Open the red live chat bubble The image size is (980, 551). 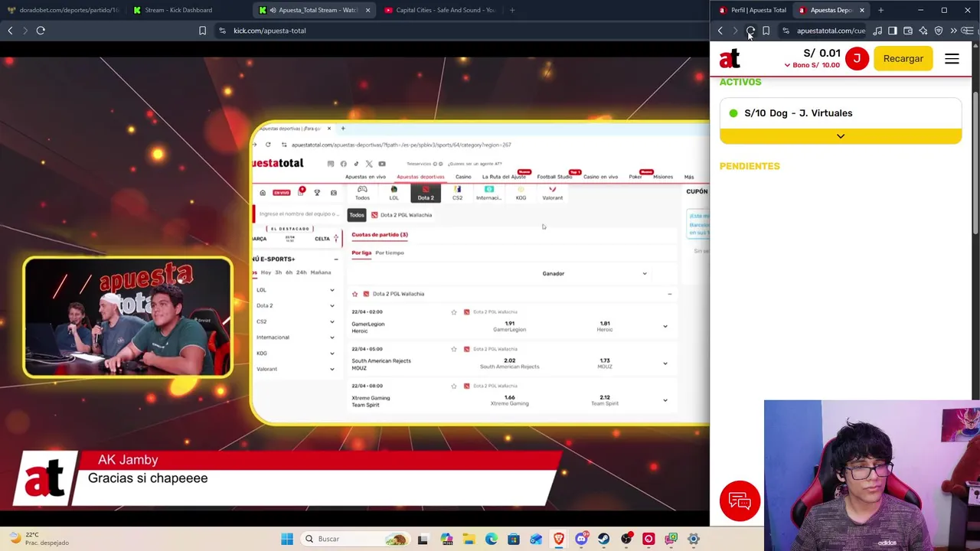tap(740, 501)
